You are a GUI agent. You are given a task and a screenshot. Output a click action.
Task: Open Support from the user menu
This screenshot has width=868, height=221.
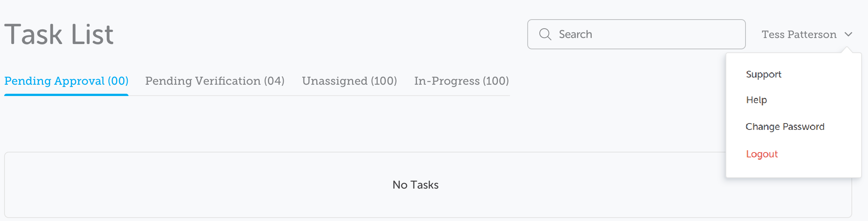point(764,75)
